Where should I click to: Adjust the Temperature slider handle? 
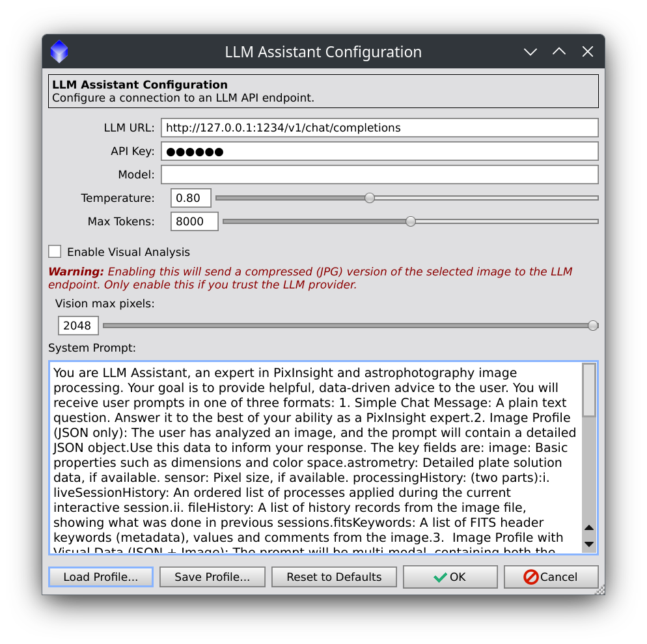tap(370, 198)
